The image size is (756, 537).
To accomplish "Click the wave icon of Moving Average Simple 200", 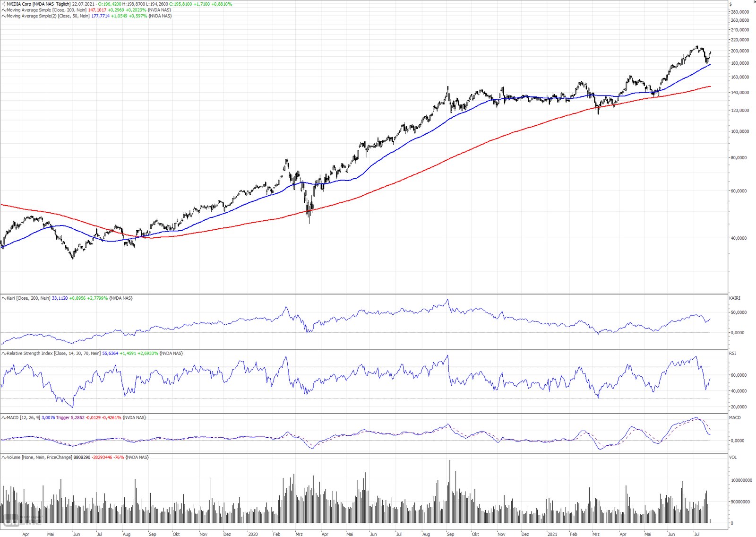I will 4,10.
